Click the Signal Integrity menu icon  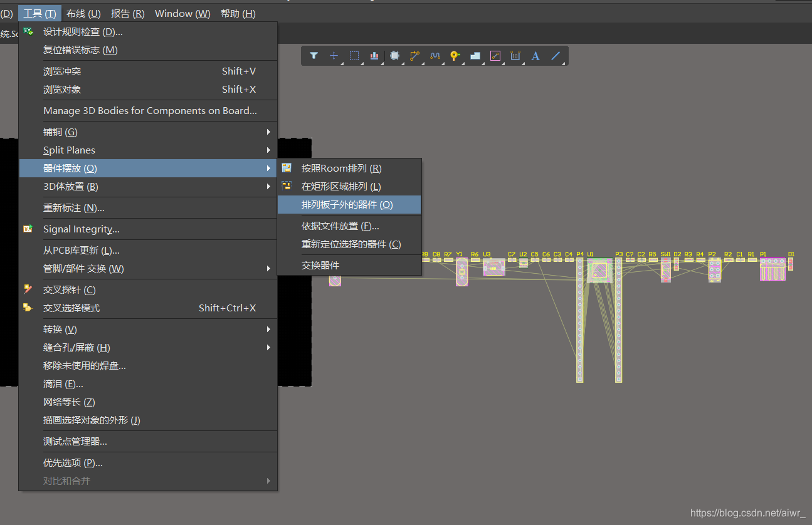tap(28, 229)
